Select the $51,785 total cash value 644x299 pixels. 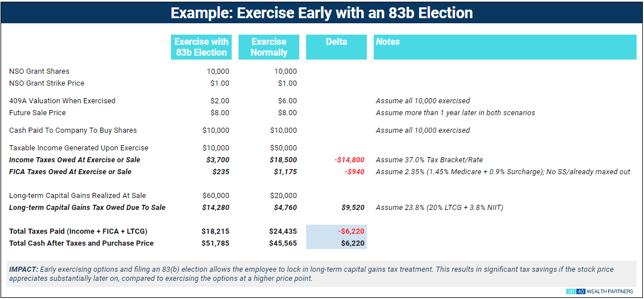click(x=215, y=243)
